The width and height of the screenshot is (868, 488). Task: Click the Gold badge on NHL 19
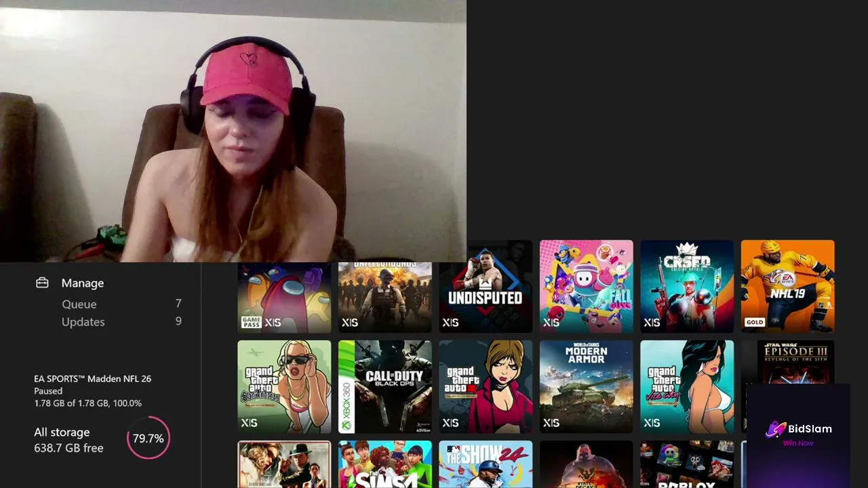(x=754, y=322)
